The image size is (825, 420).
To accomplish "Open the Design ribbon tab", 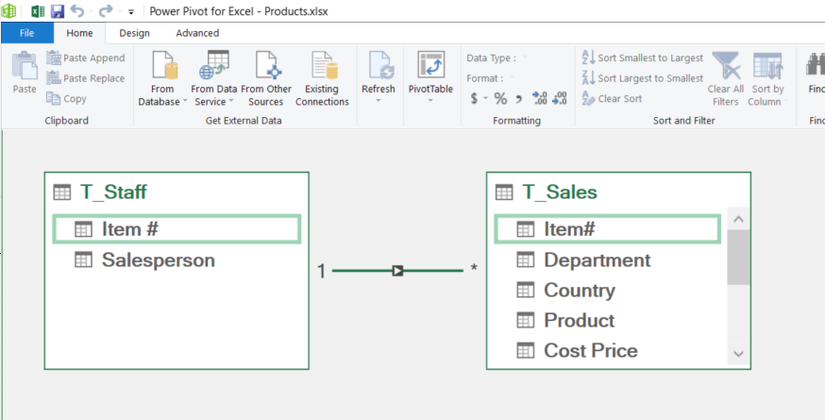I will (x=134, y=33).
